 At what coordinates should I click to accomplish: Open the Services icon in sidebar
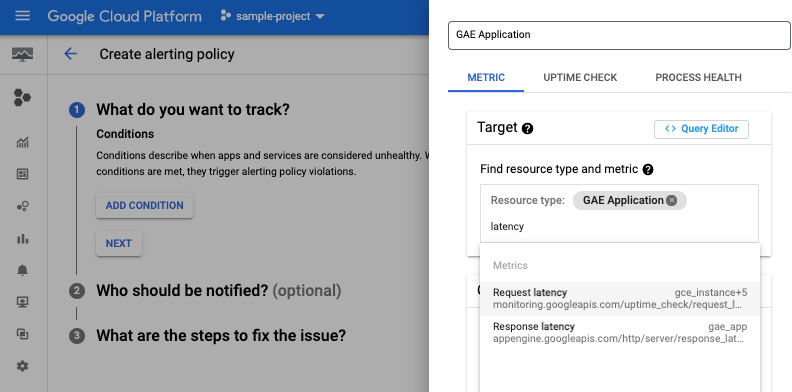pos(23,206)
